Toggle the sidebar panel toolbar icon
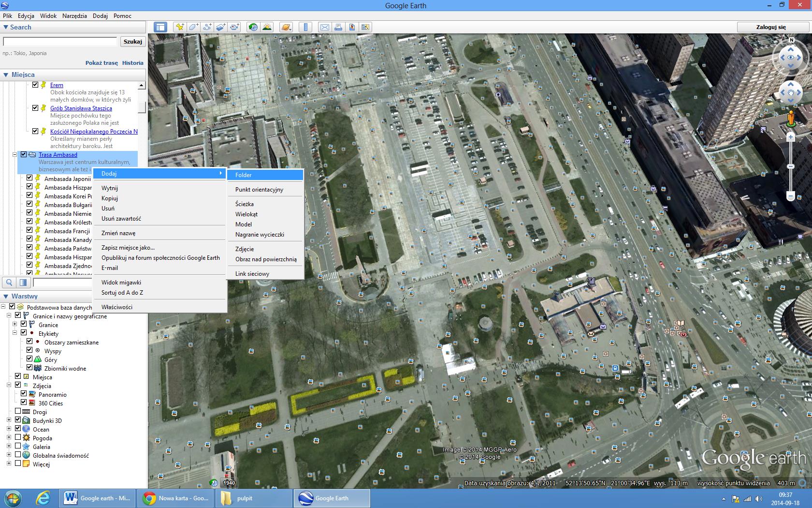The image size is (812, 508). tap(160, 27)
